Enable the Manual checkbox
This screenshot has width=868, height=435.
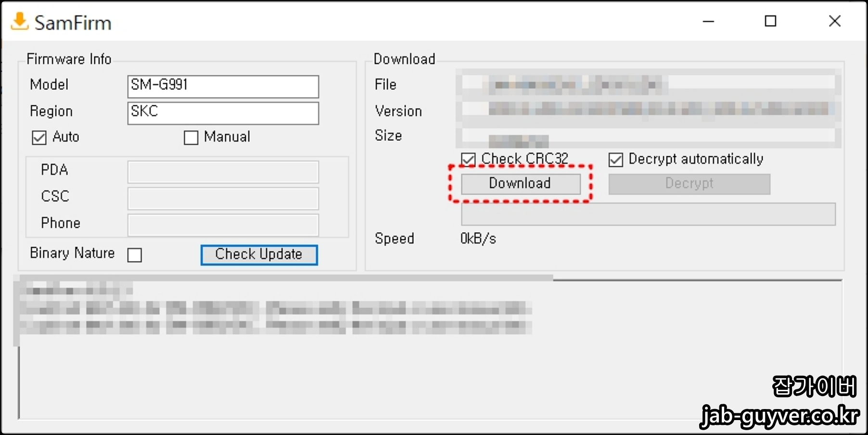tap(191, 138)
